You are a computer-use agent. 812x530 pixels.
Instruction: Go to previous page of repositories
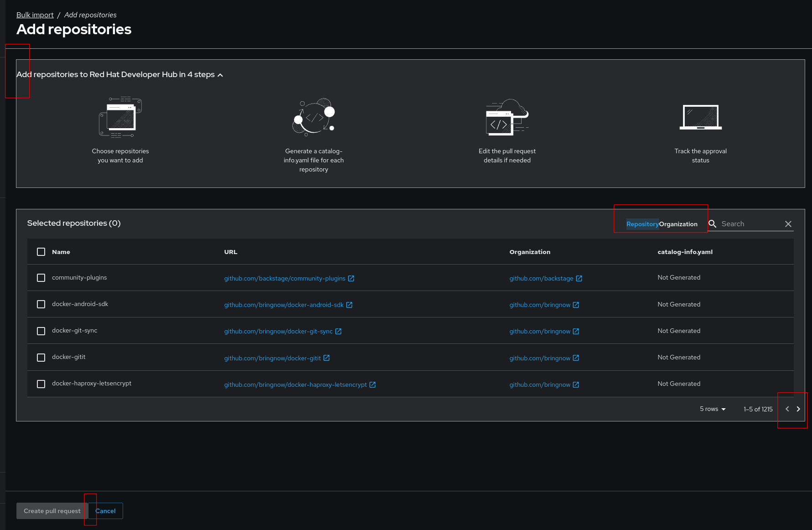787,409
